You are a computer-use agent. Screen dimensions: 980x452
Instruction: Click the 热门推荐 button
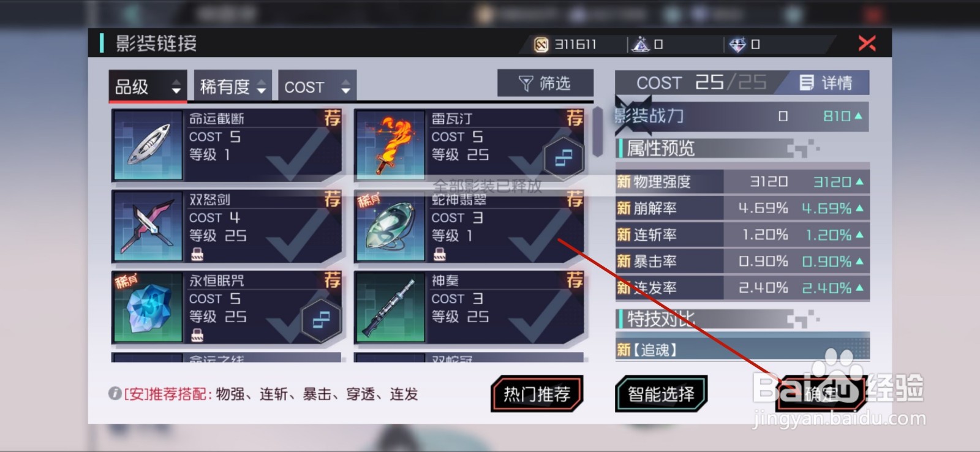pos(537,394)
